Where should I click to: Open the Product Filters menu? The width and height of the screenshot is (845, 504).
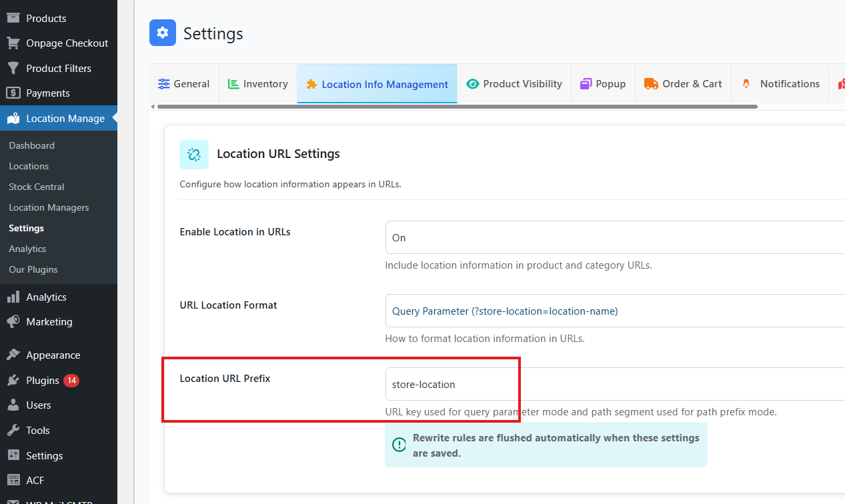point(59,68)
